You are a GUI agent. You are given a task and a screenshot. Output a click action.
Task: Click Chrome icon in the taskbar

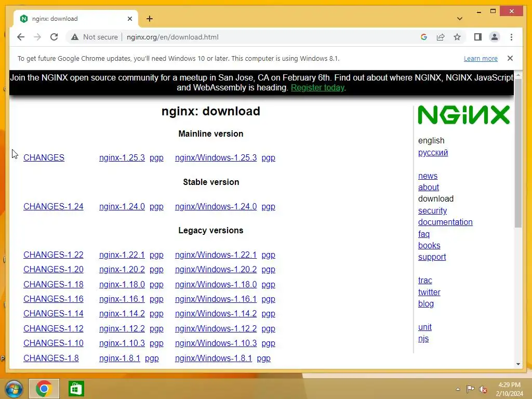[x=44, y=389]
